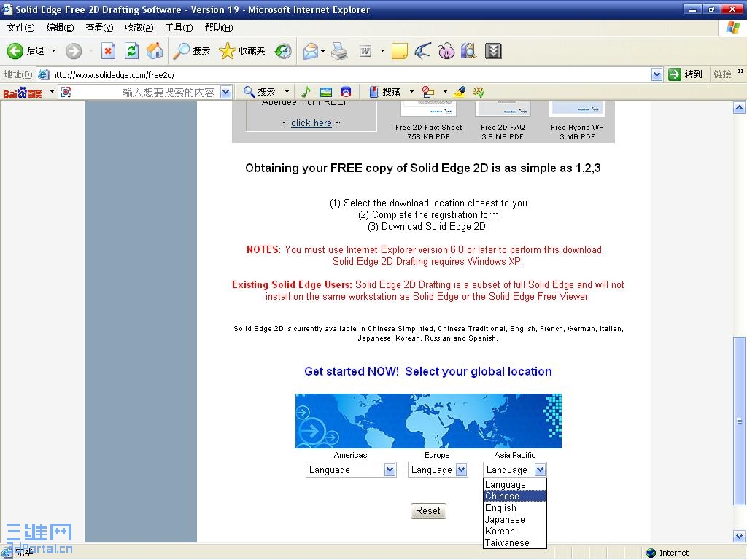Select Japanese in the language list
This screenshot has height=560, width=747.
tap(515, 519)
